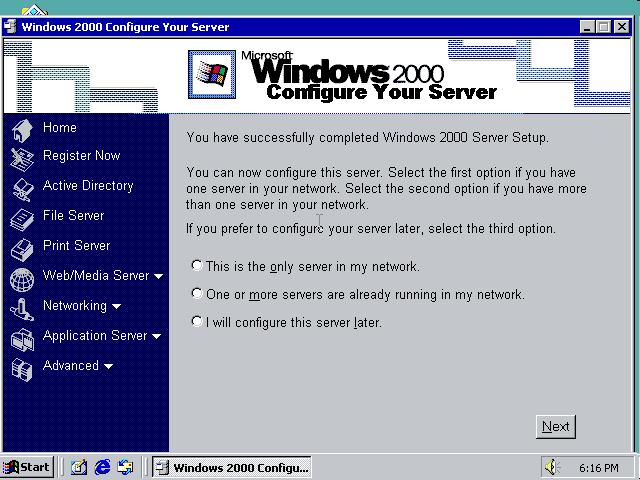Click the Application Server icon
Image resolution: width=640 pixels, height=480 pixels.
pyautogui.click(x=22, y=340)
